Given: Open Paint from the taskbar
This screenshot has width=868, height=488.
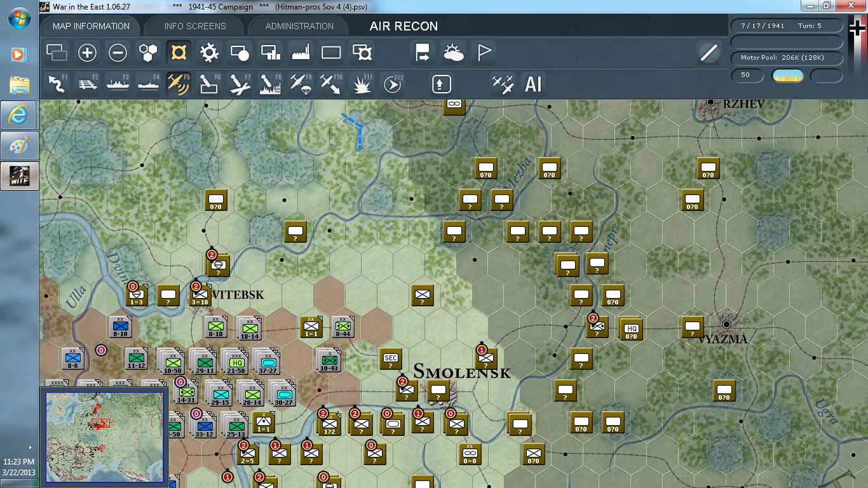Looking at the screenshot, I should (x=19, y=146).
